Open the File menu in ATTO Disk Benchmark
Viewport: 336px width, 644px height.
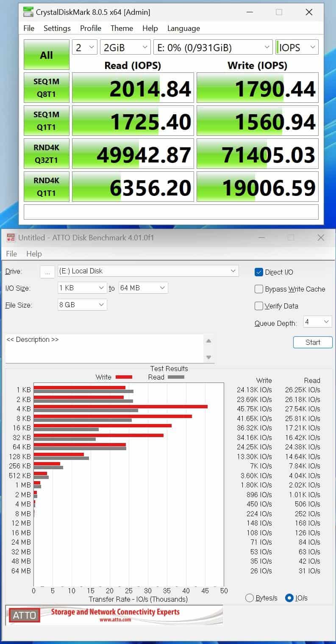point(11,254)
